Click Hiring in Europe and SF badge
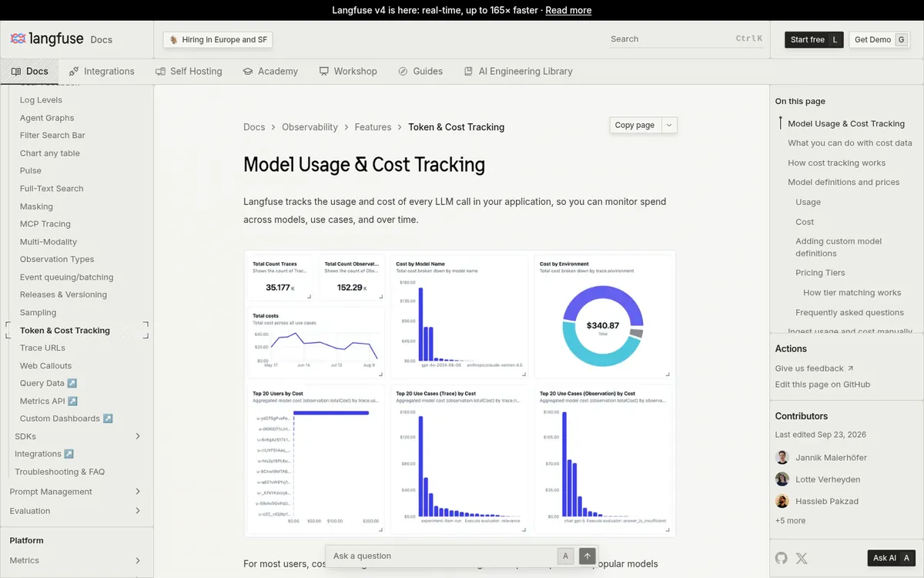This screenshot has height=578, width=924. point(218,39)
